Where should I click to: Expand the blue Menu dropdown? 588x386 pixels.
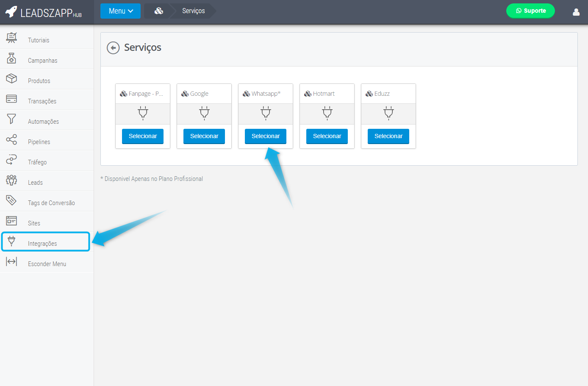pos(120,11)
